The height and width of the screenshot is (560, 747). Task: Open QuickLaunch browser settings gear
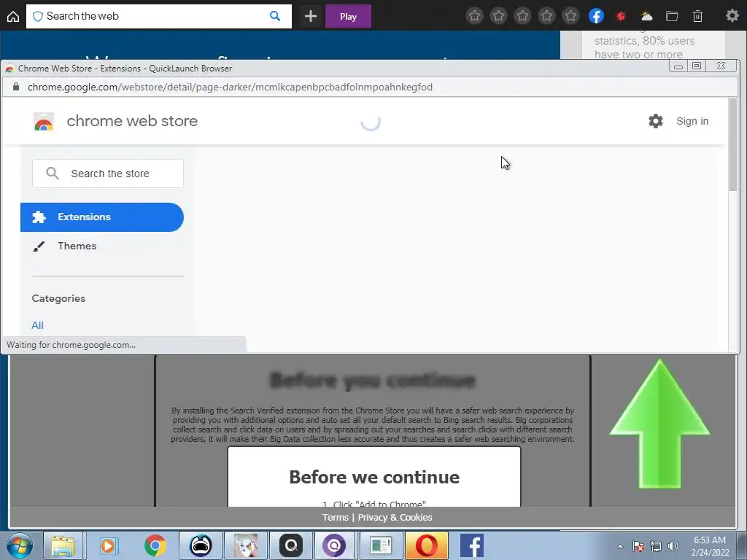732,16
